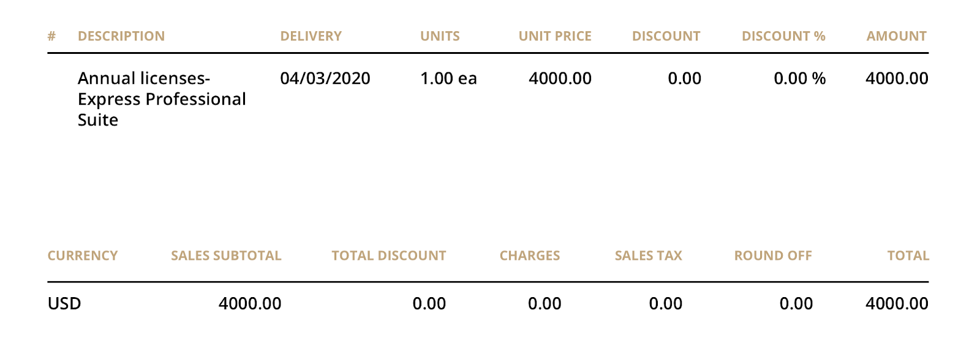Click the SALES SUBTOTAL label
The image size is (980, 351).
coord(226,255)
